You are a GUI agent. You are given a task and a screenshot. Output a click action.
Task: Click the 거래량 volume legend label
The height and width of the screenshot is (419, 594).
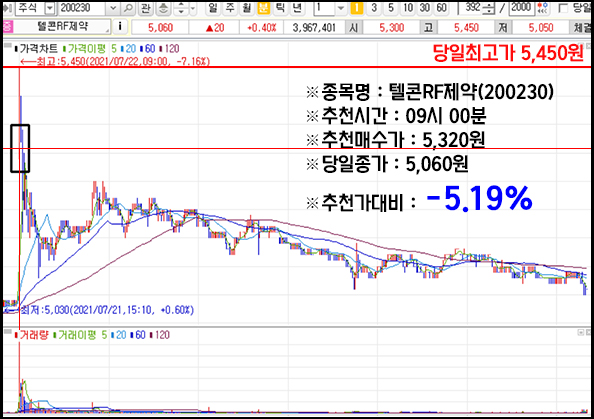(31, 335)
